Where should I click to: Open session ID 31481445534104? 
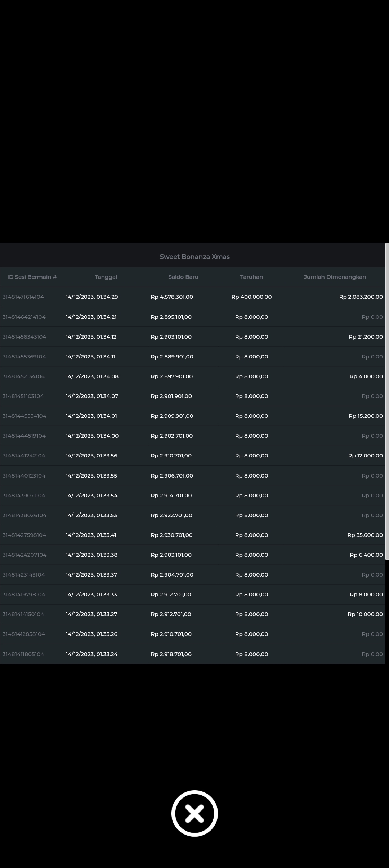(24, 416)
